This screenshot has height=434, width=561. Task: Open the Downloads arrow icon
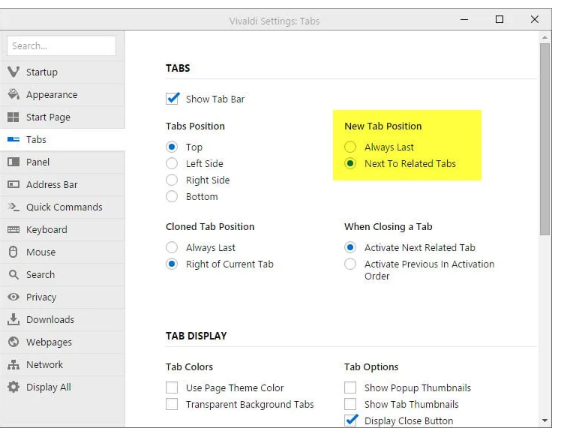[14, 319]
